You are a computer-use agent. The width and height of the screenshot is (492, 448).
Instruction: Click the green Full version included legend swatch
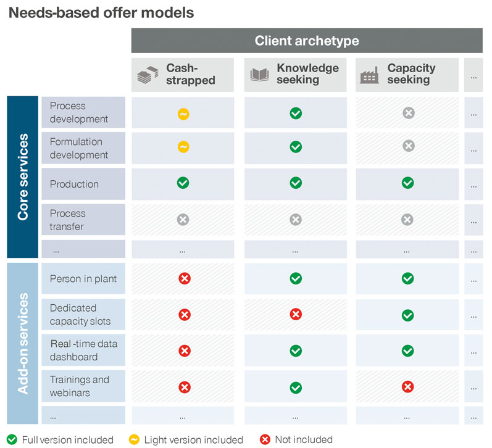(12, 440)
